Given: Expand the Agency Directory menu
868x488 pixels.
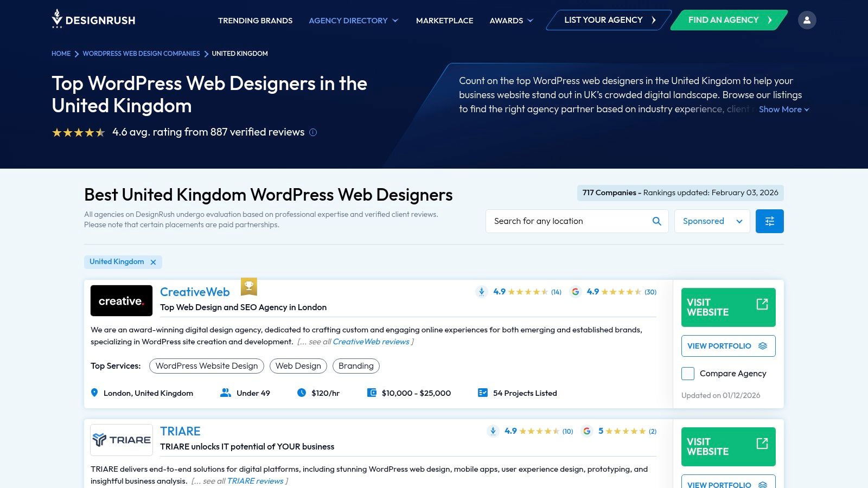Looking at the screenshot, I should tap(353, 21).
